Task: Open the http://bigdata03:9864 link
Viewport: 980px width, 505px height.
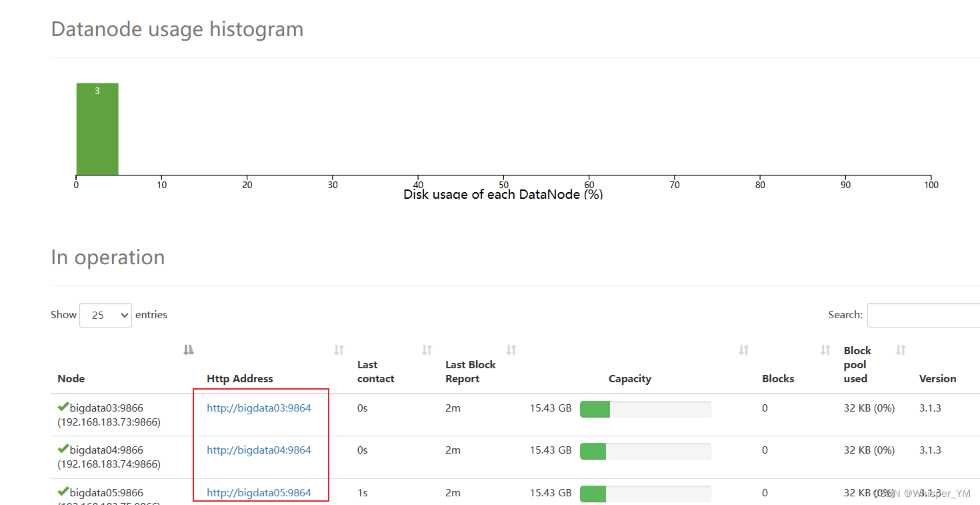Action: pyautogui.click(x=259, y=408)
